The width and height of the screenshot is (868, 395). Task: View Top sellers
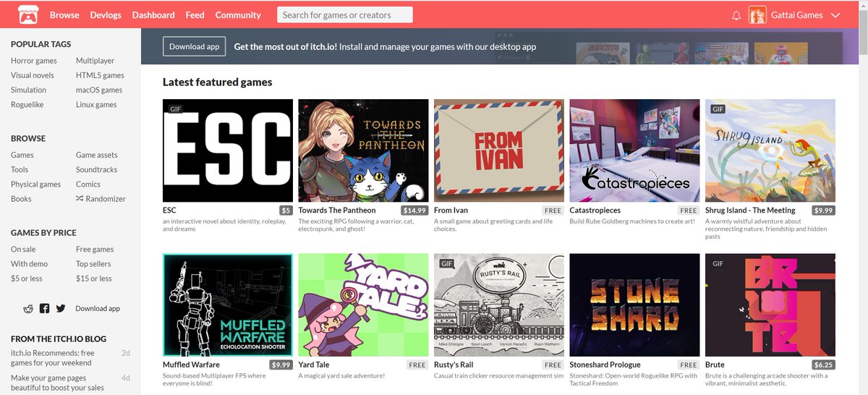point(93,263)
